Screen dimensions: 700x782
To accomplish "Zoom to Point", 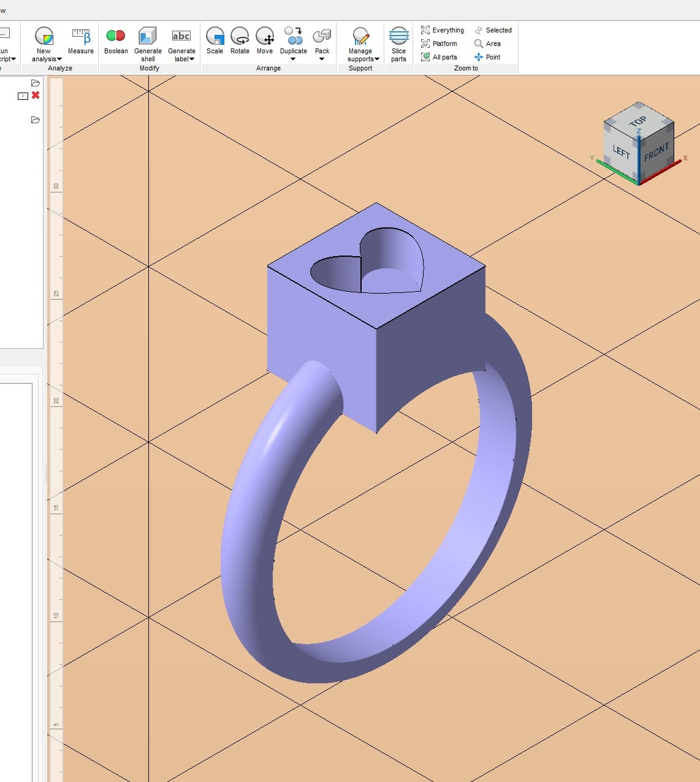I will 487,57.
